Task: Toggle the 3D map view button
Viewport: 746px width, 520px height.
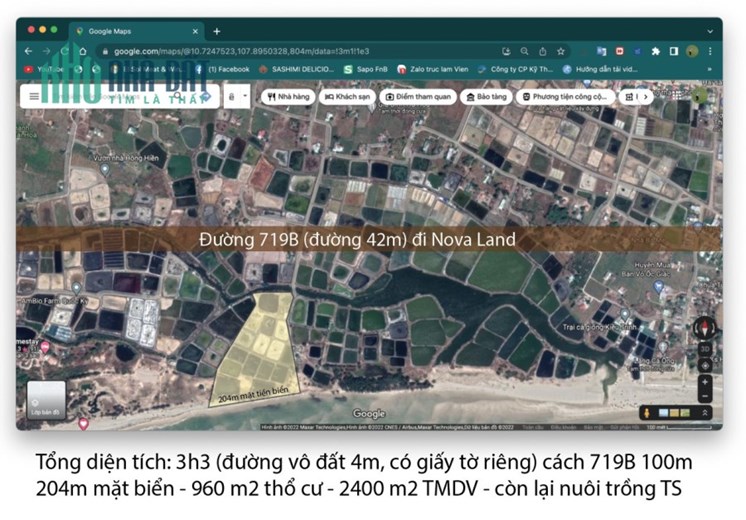Action: 705,349
